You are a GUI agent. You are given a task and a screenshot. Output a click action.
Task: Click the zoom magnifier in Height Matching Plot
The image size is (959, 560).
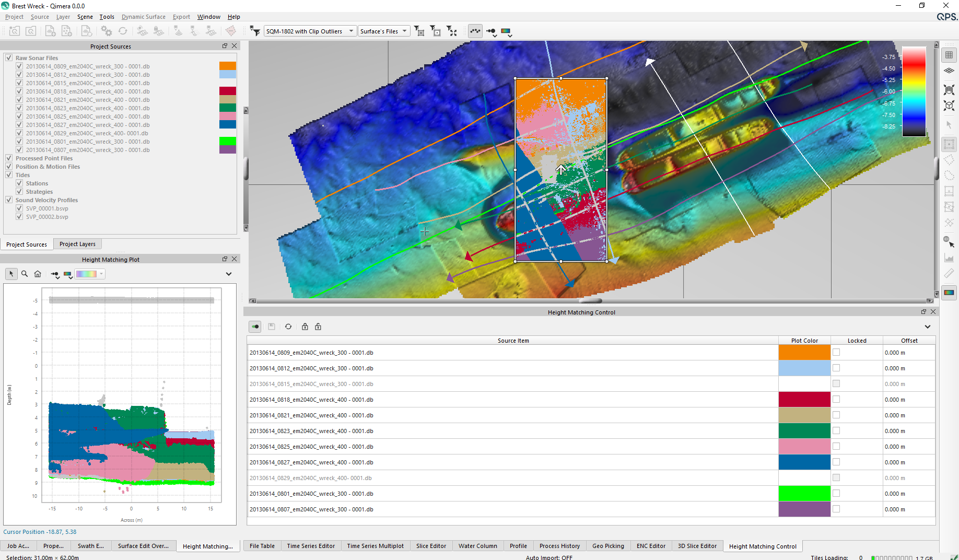coord(25,274)
